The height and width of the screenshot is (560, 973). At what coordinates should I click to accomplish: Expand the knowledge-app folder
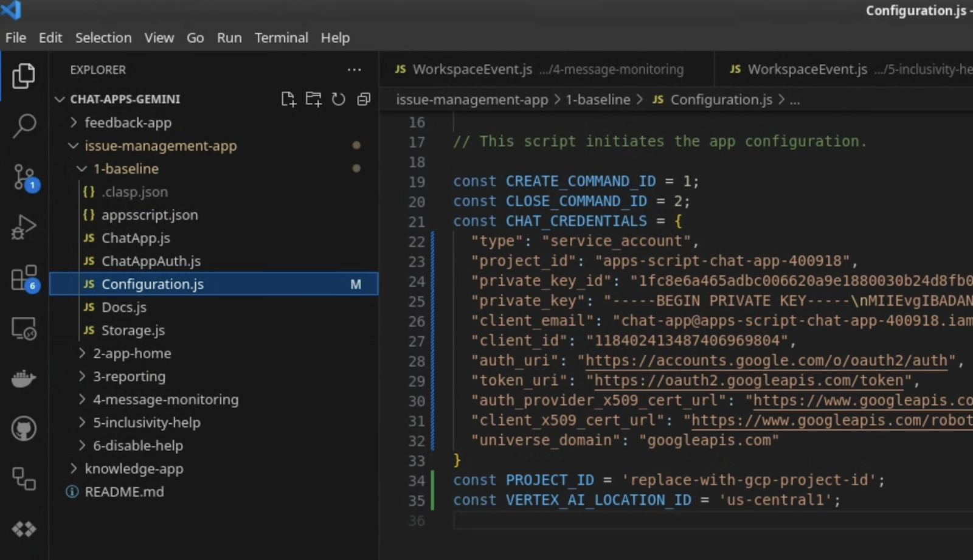[134, 469]
